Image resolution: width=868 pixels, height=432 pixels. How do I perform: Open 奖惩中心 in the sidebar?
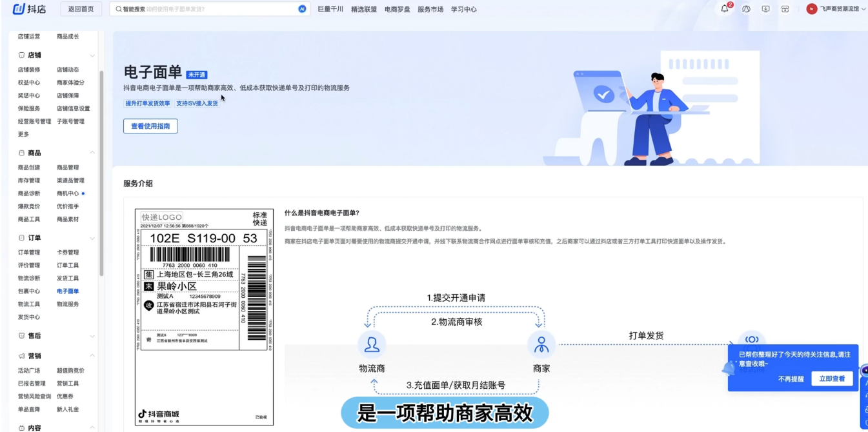[x=29, y=95]
